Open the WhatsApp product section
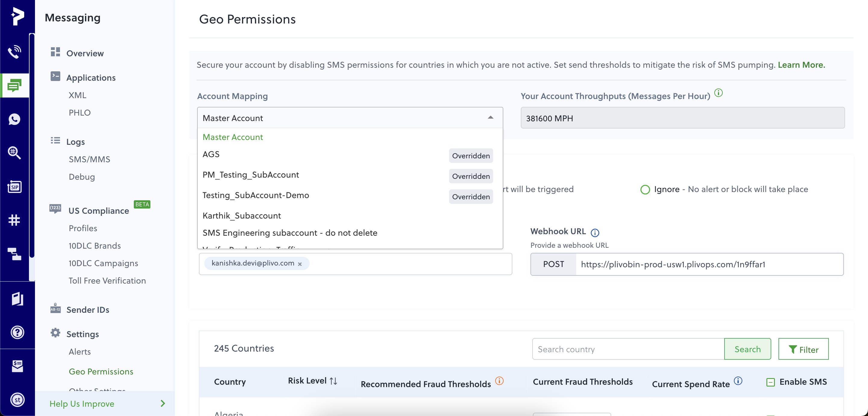The height and width of the screenshot is (416, 868). coord(14,119)
